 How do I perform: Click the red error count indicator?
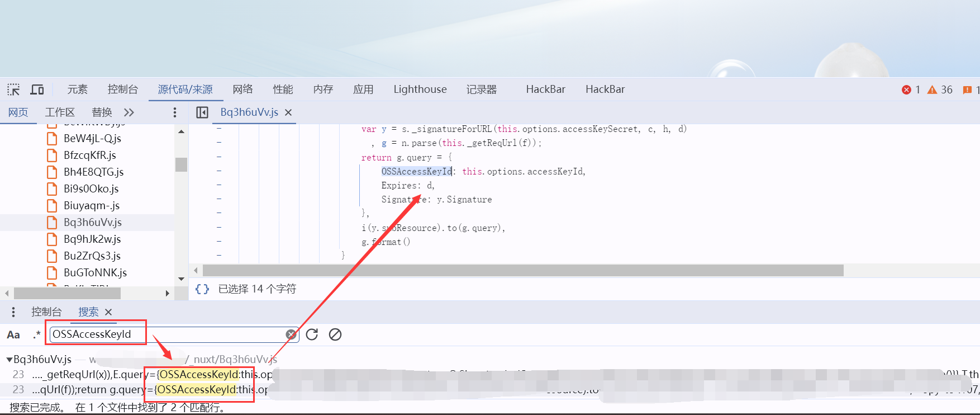911,89
